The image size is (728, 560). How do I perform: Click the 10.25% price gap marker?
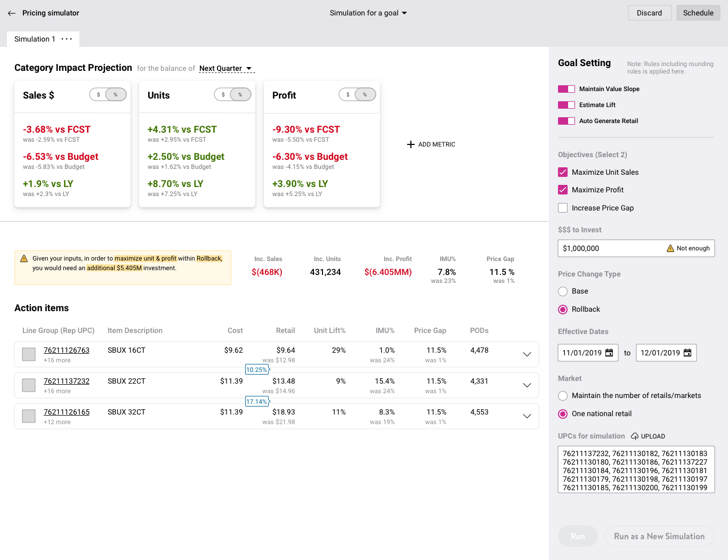click(x=257, y=370)
